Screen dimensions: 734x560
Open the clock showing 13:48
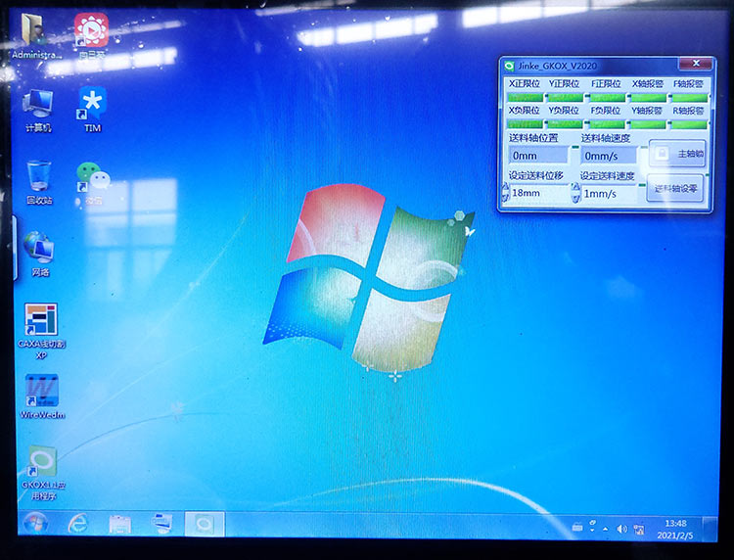click(675, 529)
